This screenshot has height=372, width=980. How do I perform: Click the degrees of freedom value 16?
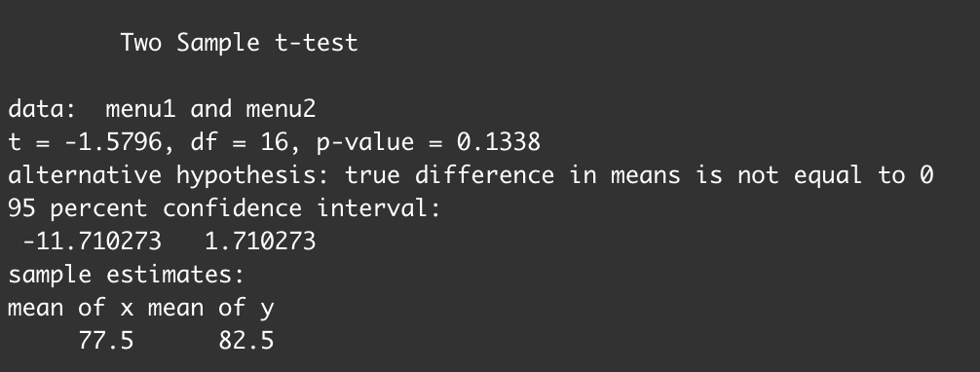point(274,142)
